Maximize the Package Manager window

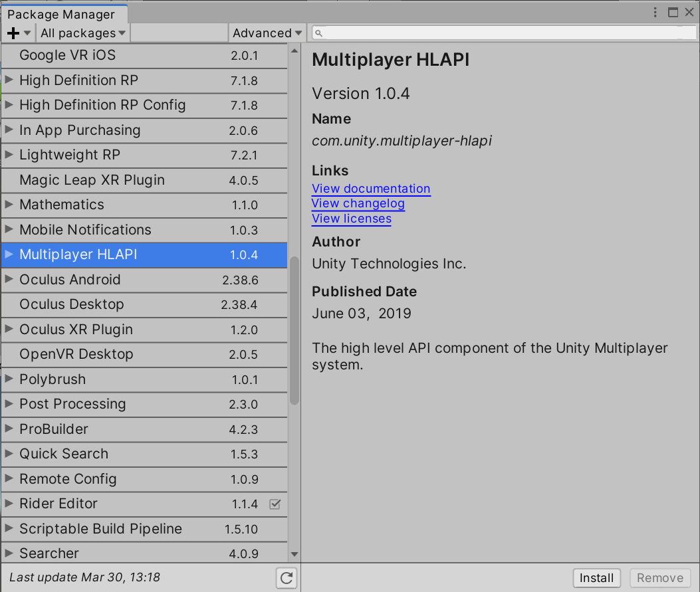[x=673, y=12]
